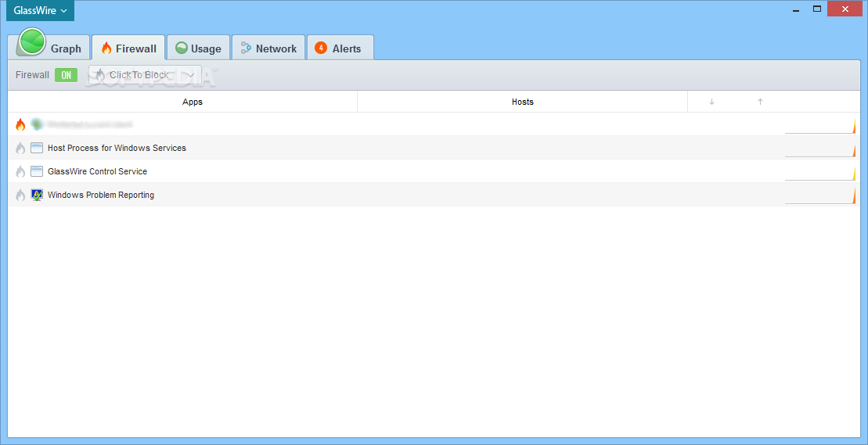
Task: Click the Firewall label beside the ON switch
Action: [x=32, y=75]
